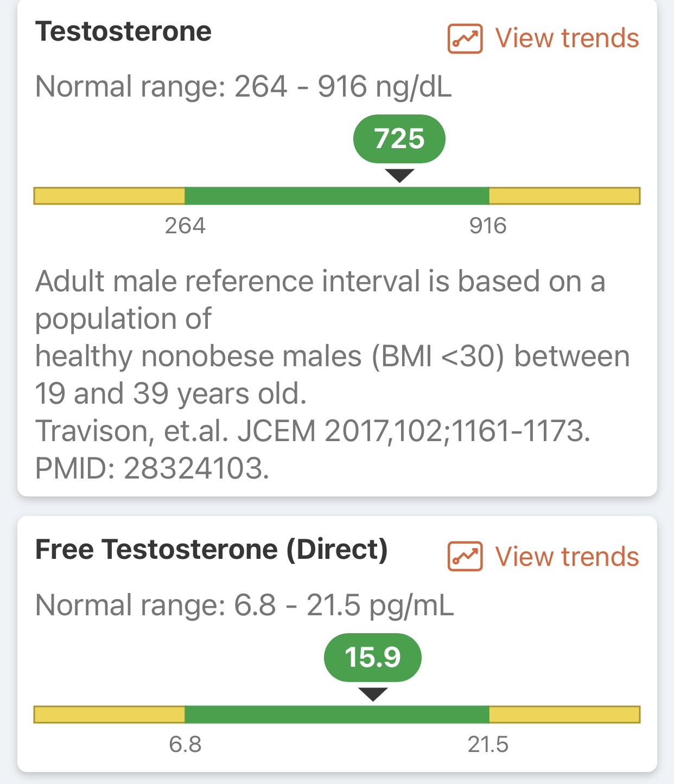
Task: Click the 264 lower limit label
Action: 185,226
